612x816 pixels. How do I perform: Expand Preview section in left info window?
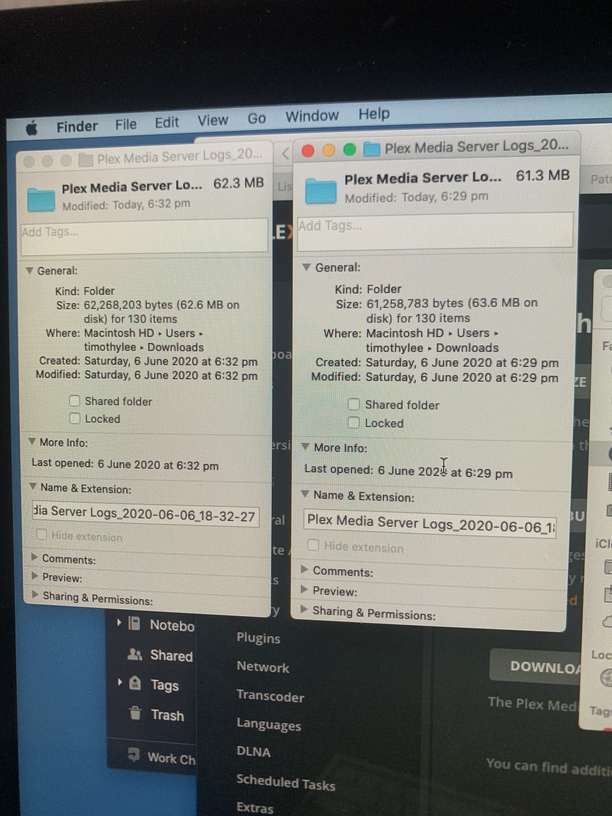tap(35, 576)
